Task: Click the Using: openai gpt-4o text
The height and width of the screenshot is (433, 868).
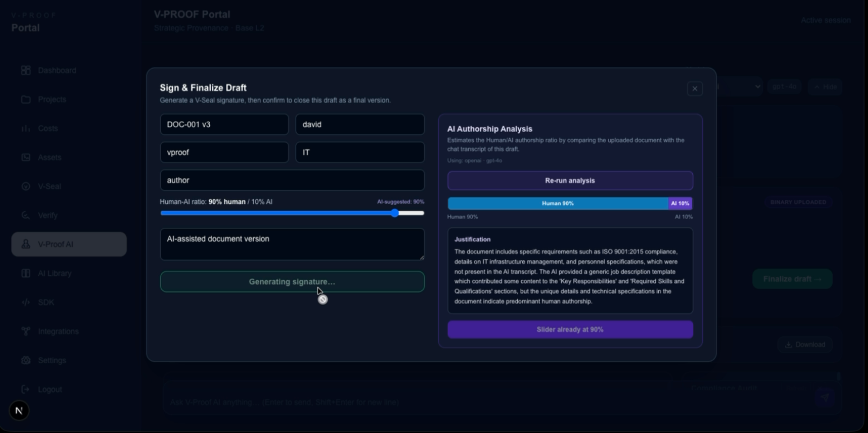Action: tap(474, 160)
